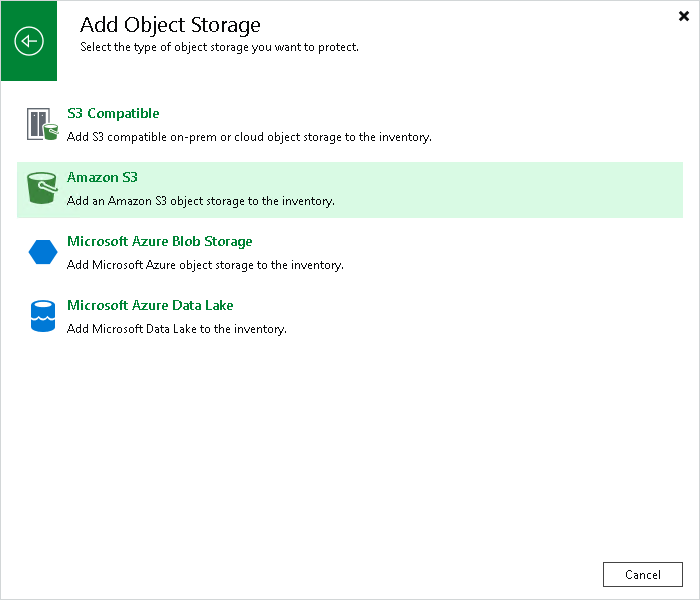Click 'Select the type of object storage' subtitle

tap(219, 47)
